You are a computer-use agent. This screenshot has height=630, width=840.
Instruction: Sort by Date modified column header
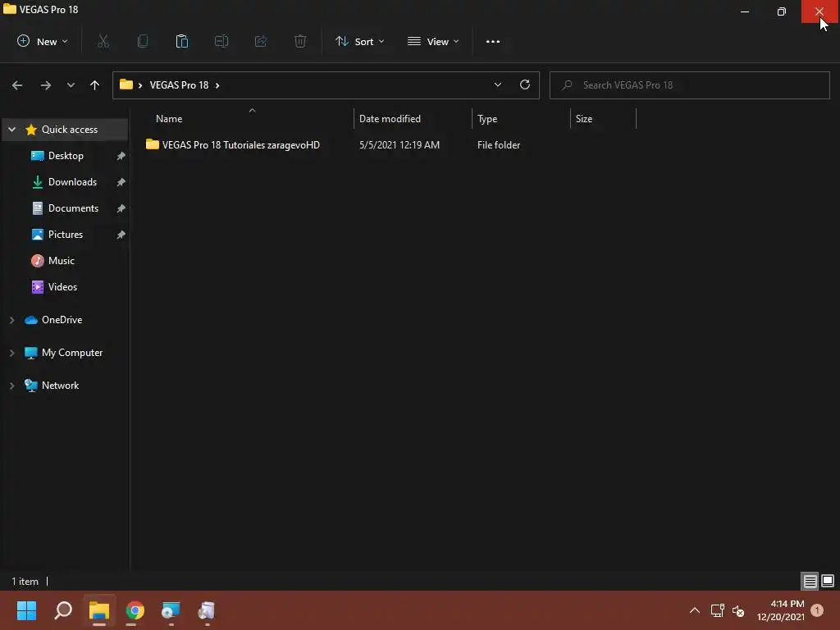click(x=390, y=119)
